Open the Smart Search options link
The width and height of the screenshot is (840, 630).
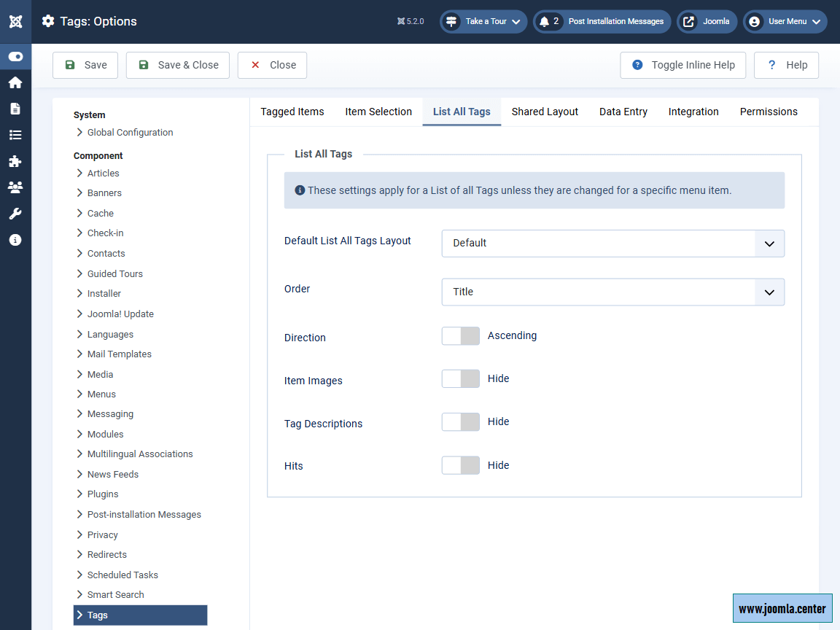coord(116,595)
